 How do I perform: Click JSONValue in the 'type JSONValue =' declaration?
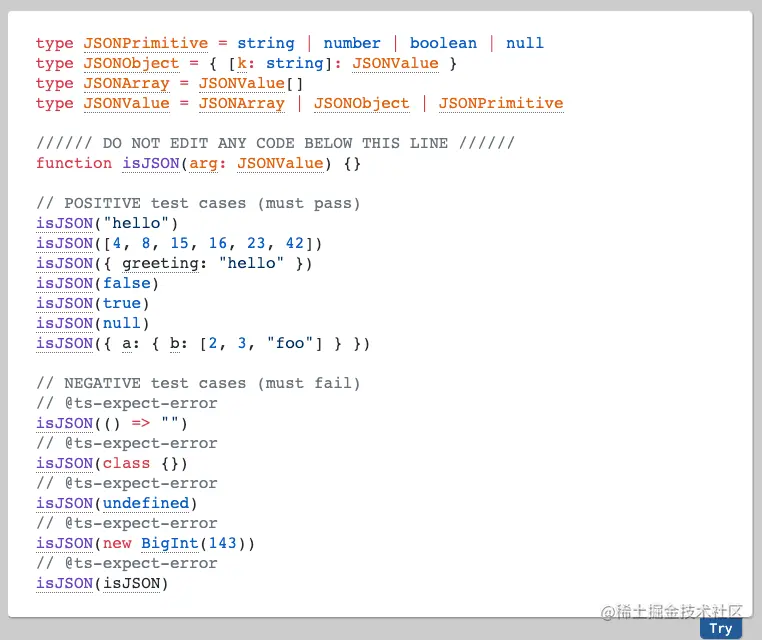pyautogui.click(x=126, y=103)
